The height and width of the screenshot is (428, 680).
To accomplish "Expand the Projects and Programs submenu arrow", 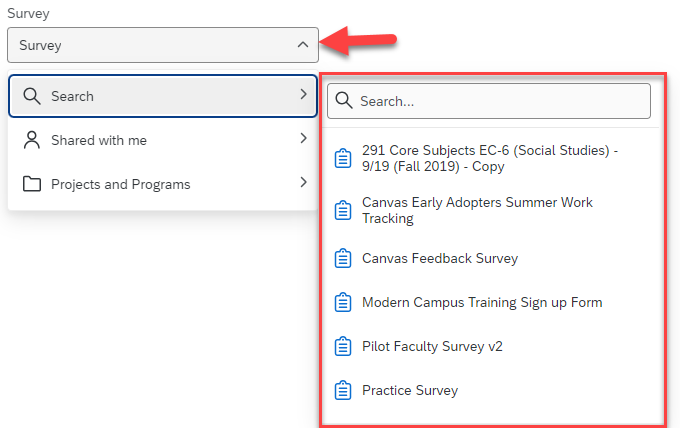I will (x=302, y=183).
